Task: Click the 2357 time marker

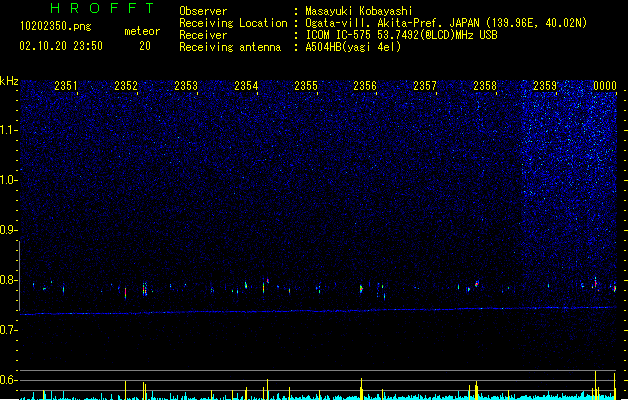Action: (424, 85)
